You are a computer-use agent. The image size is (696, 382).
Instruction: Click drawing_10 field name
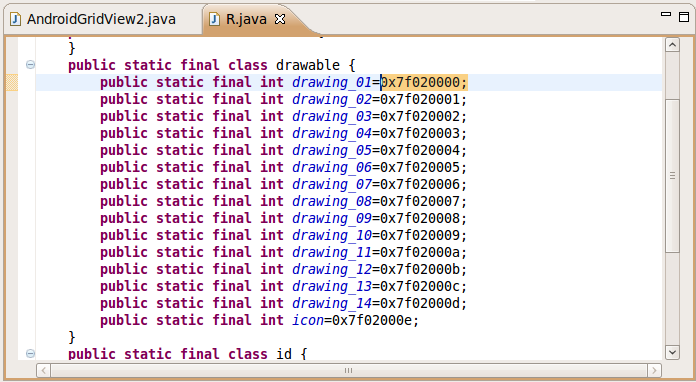[x=332, y=235]
